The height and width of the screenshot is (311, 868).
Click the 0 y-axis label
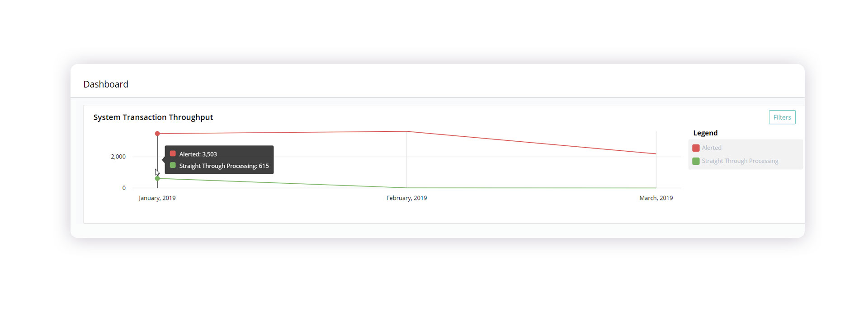[x=124, y=188]
